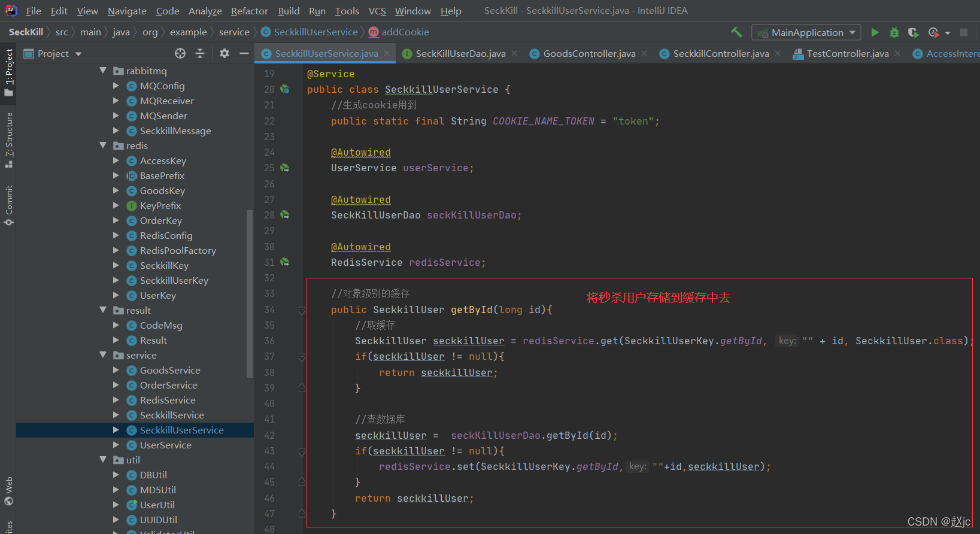The image size is (980, 534).
Task: Select RedisService in project tree
Action: click(168, 400)
